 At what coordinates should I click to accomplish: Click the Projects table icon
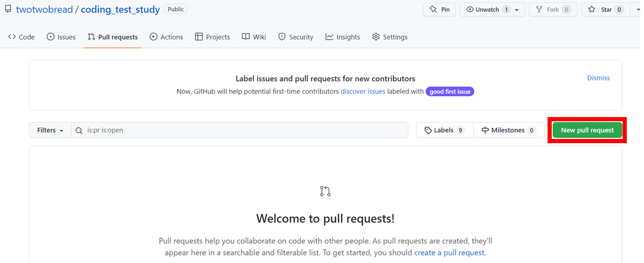199,37
